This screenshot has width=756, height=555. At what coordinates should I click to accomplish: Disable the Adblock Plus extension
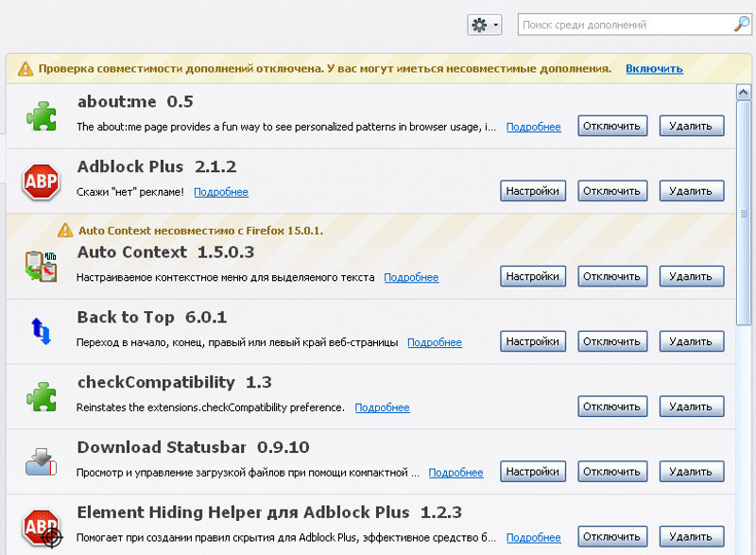coord(611,191)
